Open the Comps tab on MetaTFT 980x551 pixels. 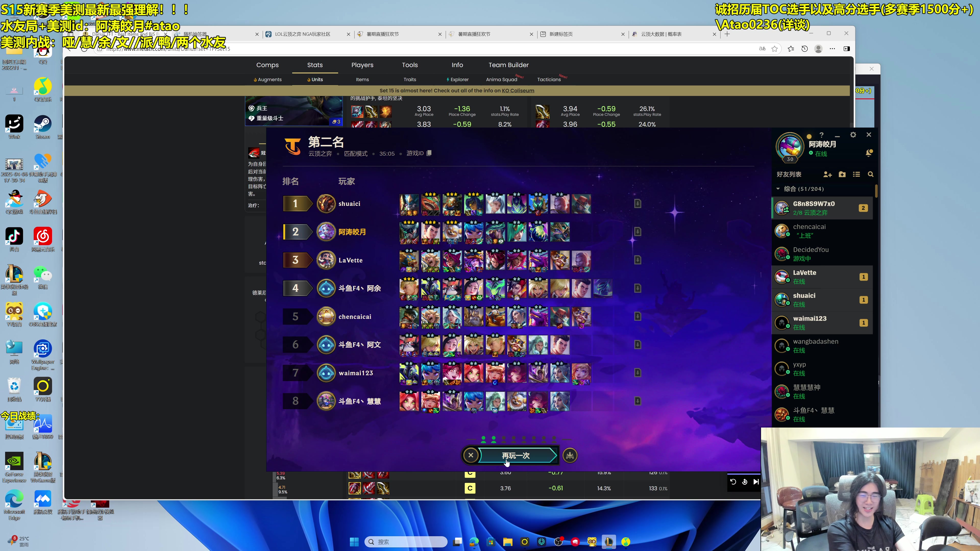(267, 65)
